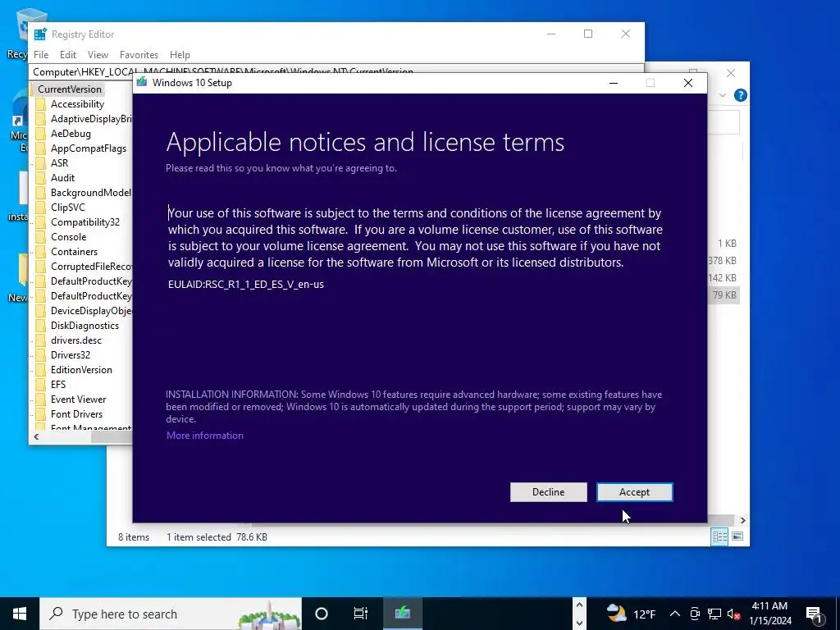Click the EFS key folder icon
Viewport: 840px width, 630px height.
point(41,385)
